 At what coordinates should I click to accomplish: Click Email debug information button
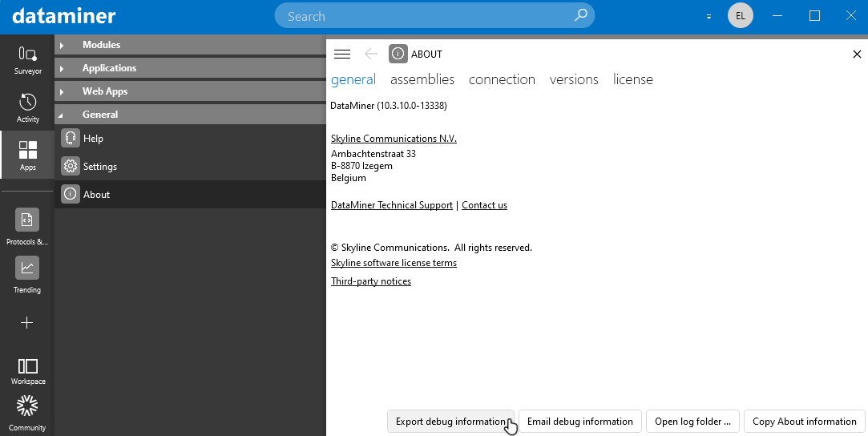[x=580, y=421]
